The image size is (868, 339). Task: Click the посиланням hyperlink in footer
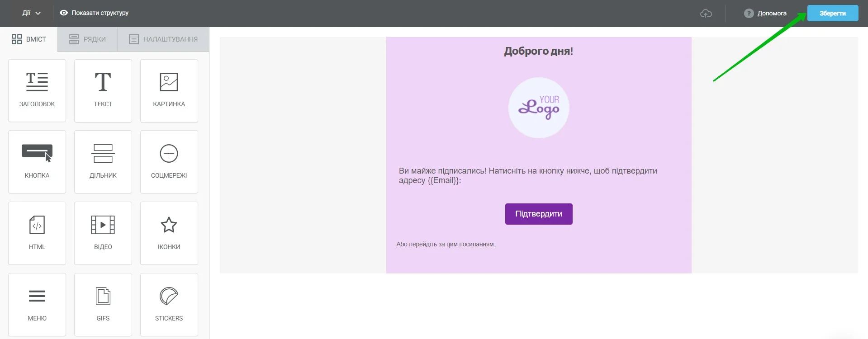pyautogui.click(x=476, y=245)
